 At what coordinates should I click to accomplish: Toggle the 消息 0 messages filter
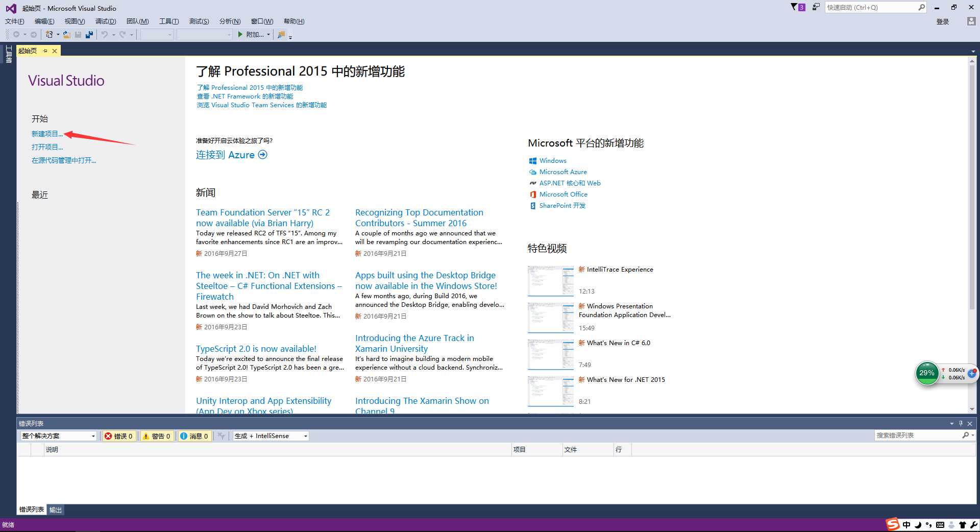(x=194, y=436)
